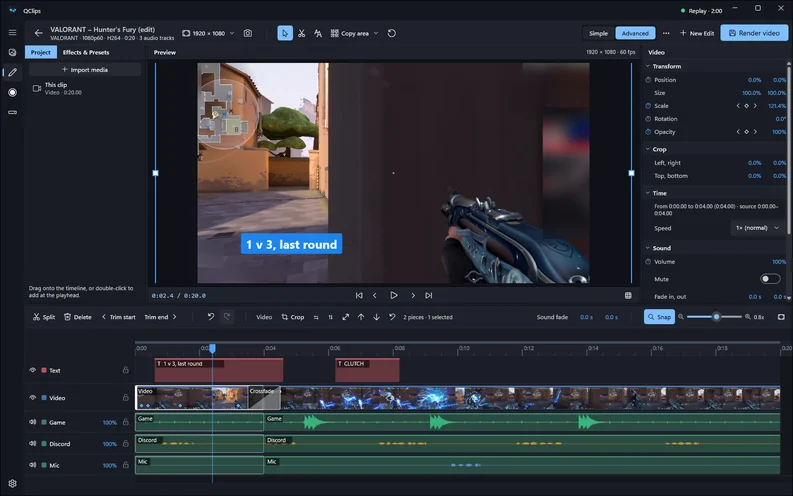Toggle the Mute switch in Sound section
This screenshot has width=793, height=496.
770,279
